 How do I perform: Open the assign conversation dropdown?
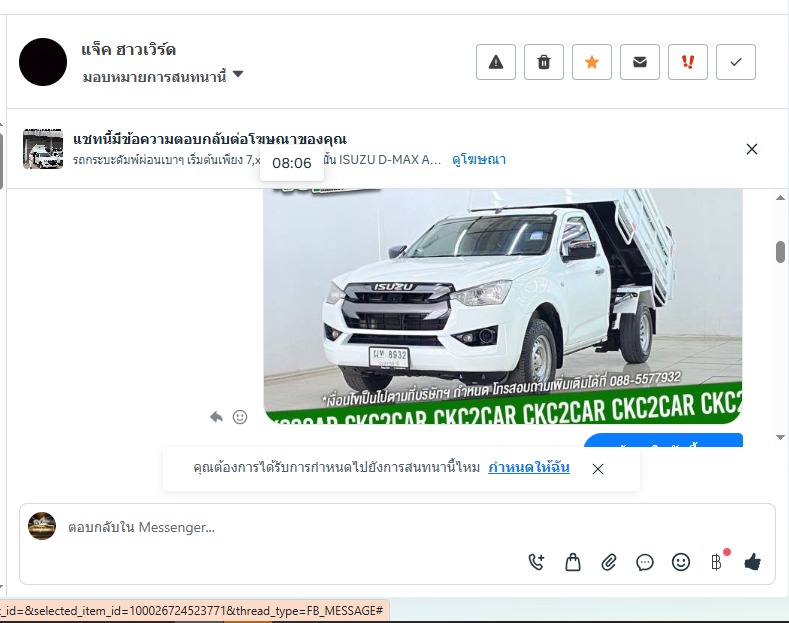163,76
